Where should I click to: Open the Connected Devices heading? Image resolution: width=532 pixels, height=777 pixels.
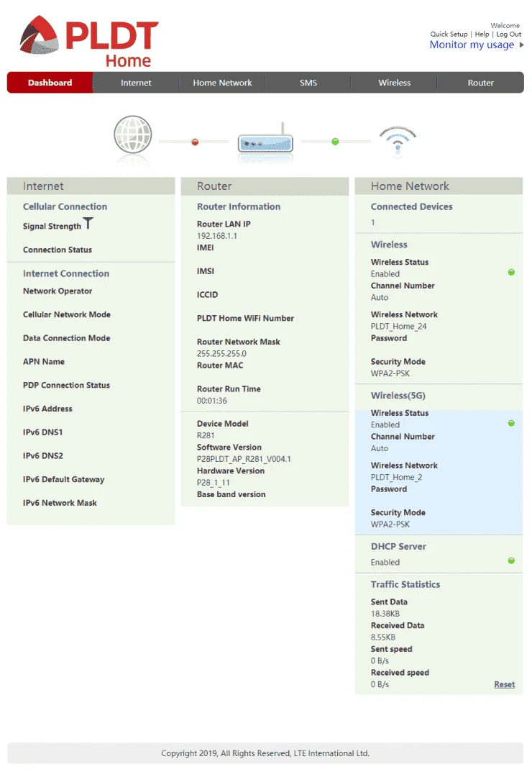[x=412, y=206]
